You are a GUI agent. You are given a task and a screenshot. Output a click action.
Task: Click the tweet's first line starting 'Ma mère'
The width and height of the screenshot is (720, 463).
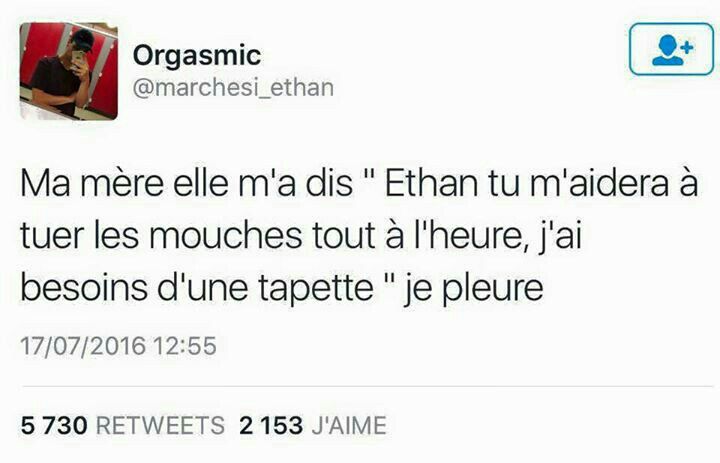(x=359, y=183)
